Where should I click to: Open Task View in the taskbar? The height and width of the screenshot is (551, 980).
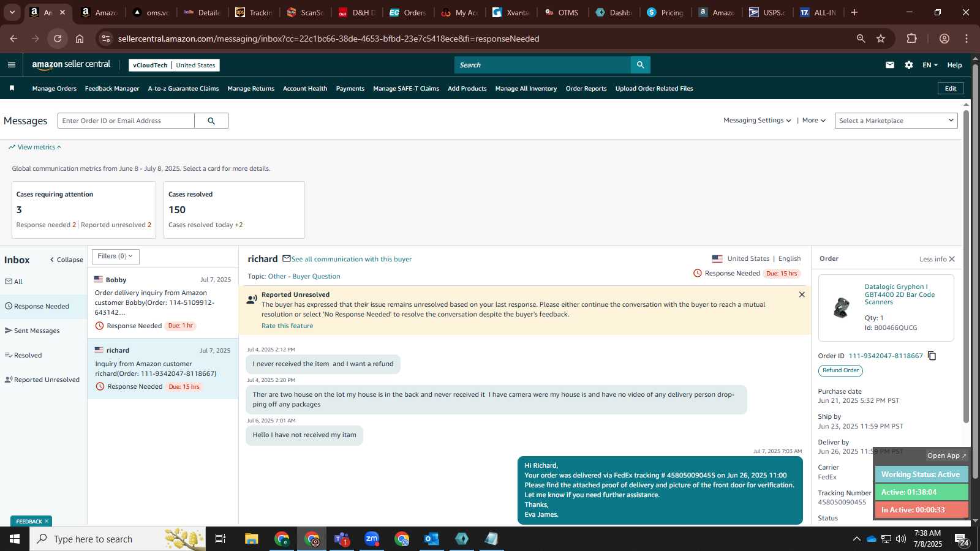(221, 539)
